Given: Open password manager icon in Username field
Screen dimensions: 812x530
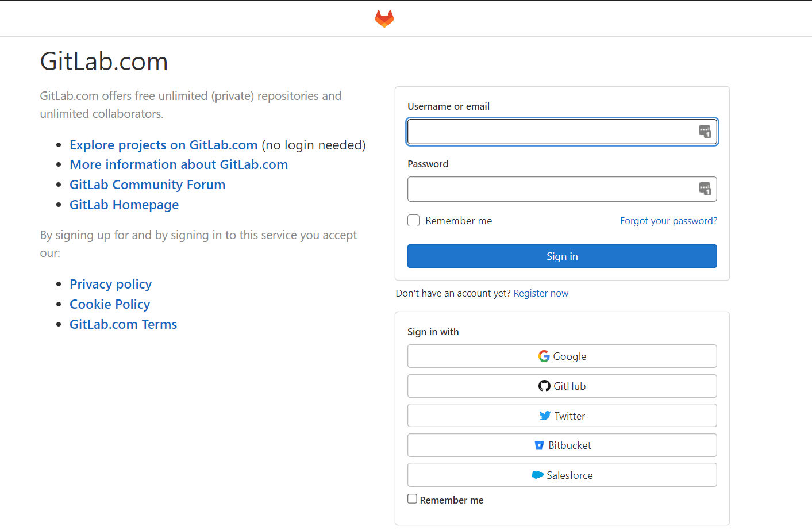Looking at the screenshot, I should (x=705, y=132).
